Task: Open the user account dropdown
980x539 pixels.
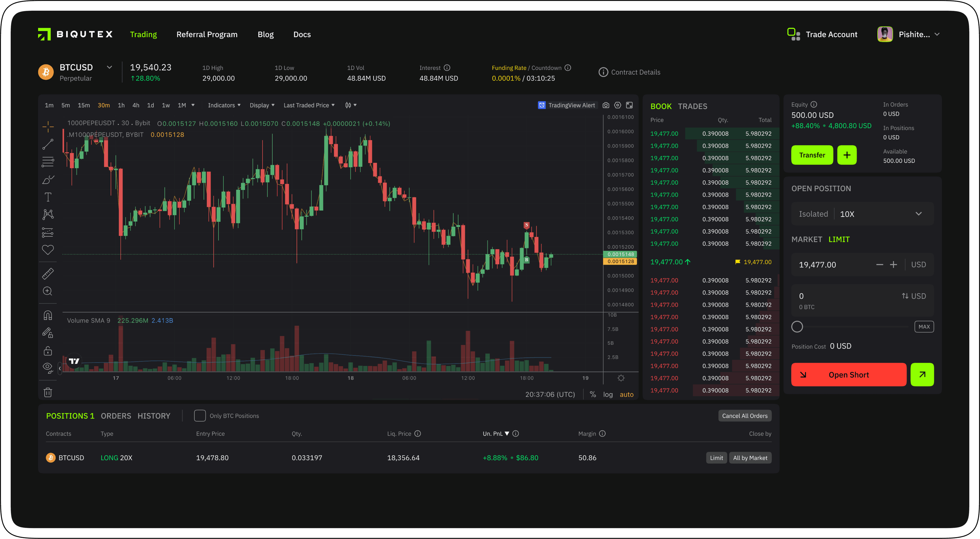Action: coord(937,34)
